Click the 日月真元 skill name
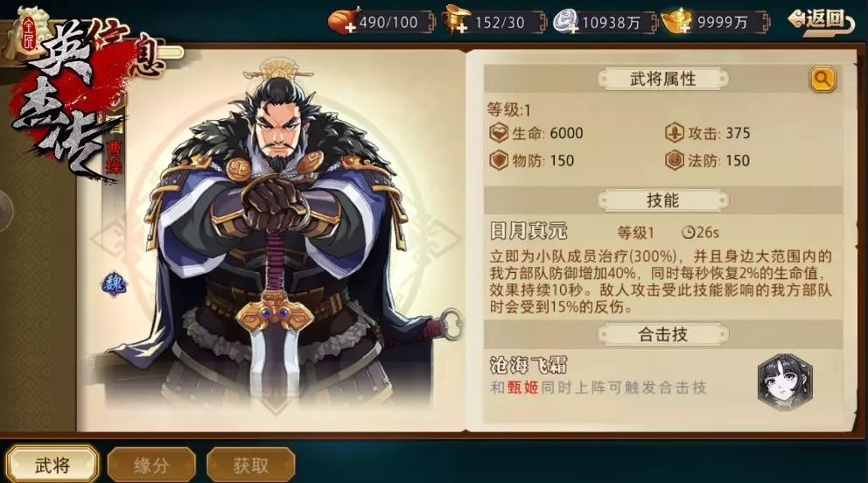 (528, 231)
